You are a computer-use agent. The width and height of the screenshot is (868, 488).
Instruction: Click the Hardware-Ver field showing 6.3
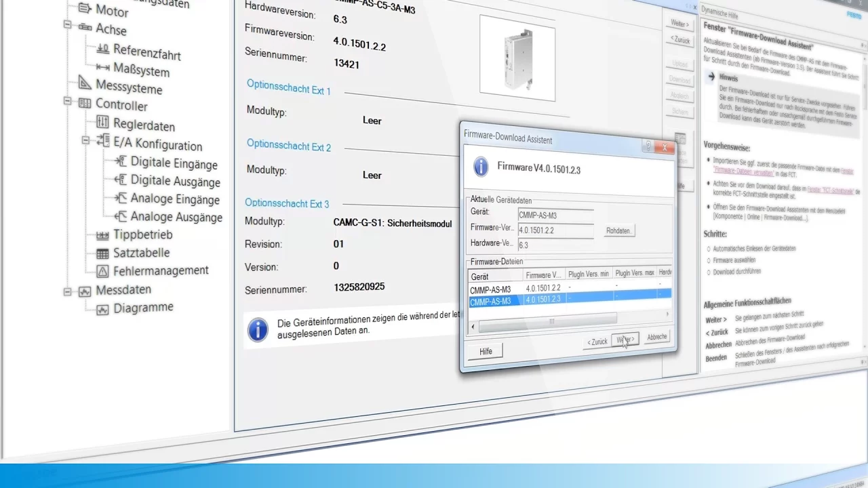(x=555, y=245)
